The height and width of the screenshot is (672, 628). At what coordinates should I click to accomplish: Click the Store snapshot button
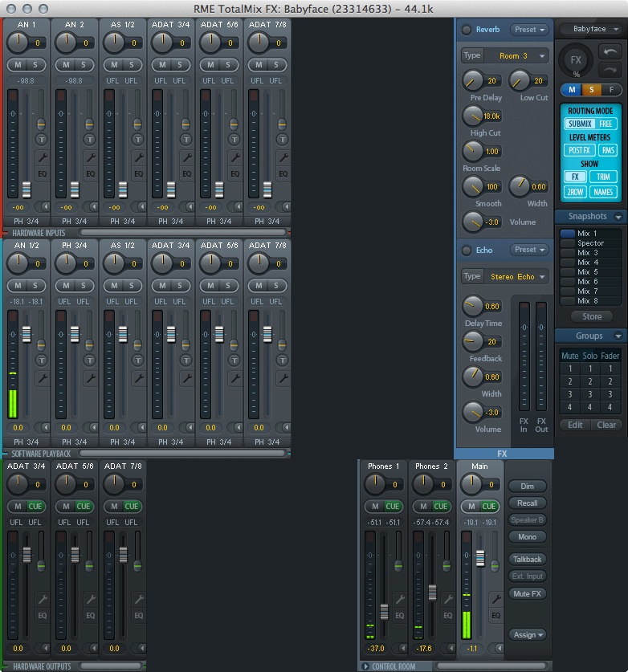click(x=591, y=316)
